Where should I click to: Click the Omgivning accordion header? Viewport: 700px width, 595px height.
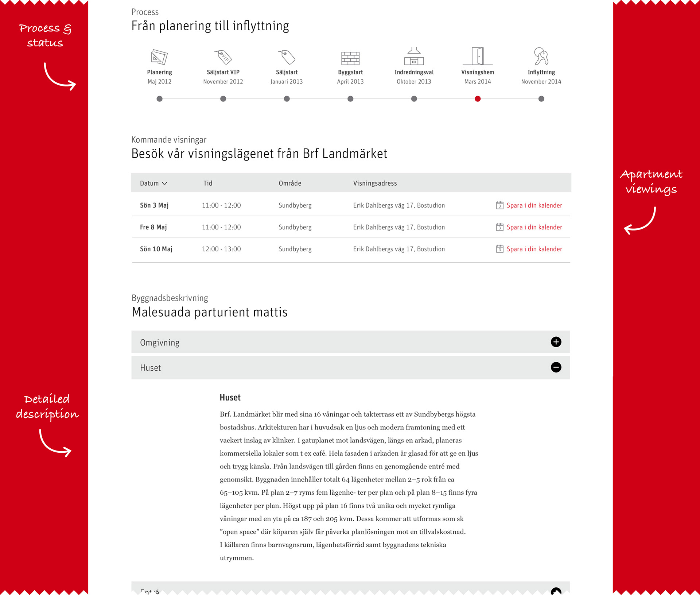[x=160, y=343]
